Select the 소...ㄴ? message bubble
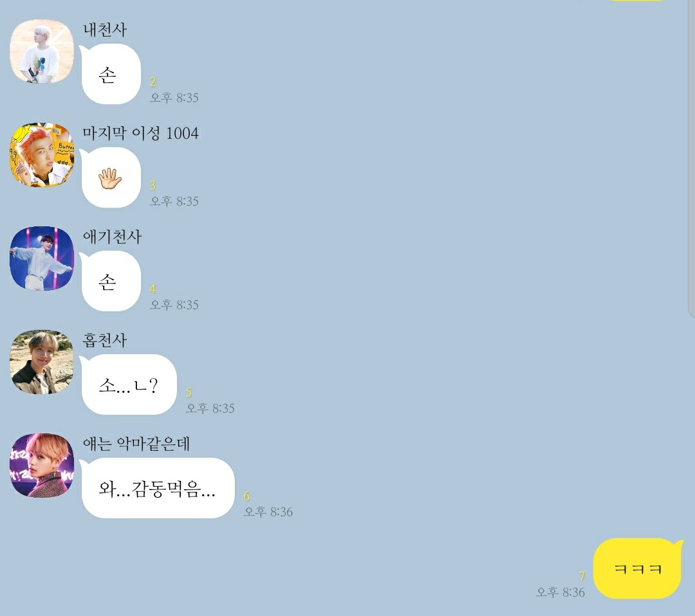 (x=129, y=385)
